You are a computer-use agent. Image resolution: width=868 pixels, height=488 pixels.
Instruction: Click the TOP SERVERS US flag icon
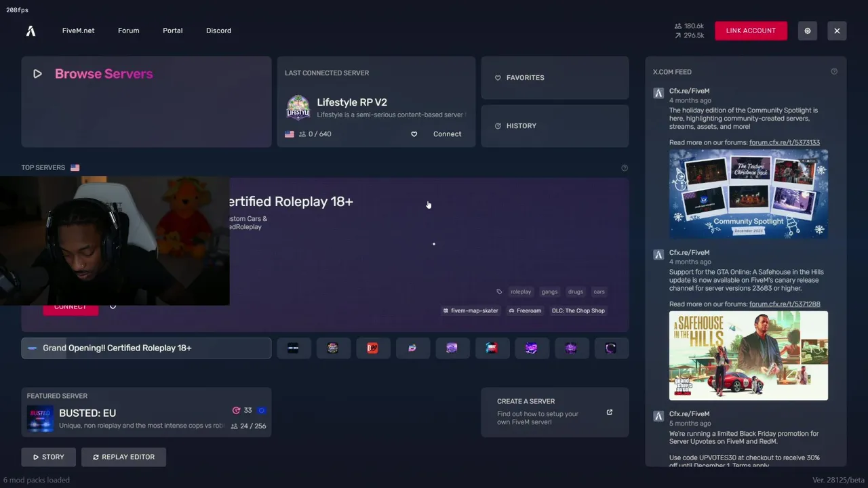[75, 167]
